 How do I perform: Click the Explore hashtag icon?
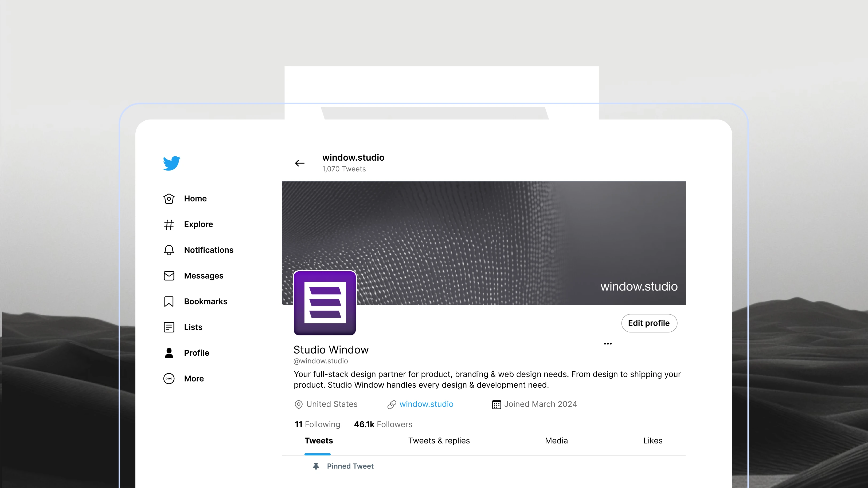click(x=169, y=224)
